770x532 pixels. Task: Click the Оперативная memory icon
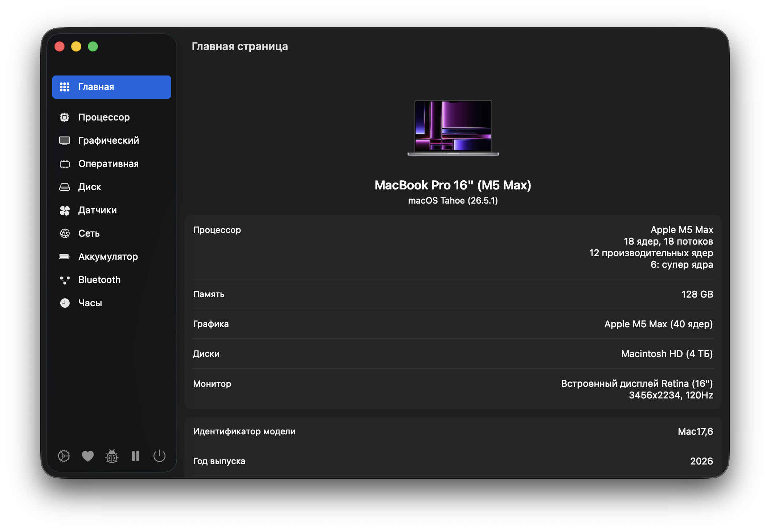(65, 164)
